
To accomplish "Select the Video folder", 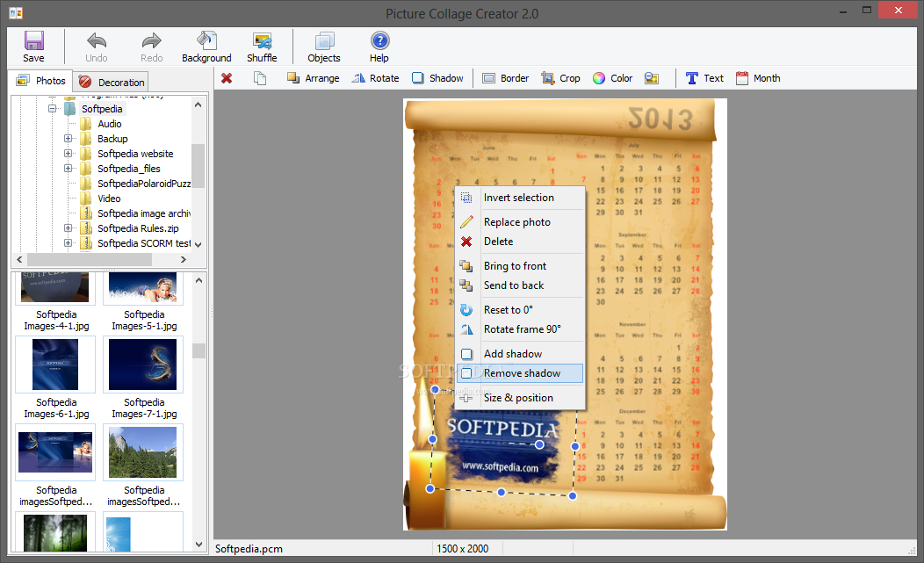I will pyautogui.click(x=109, y=198).
